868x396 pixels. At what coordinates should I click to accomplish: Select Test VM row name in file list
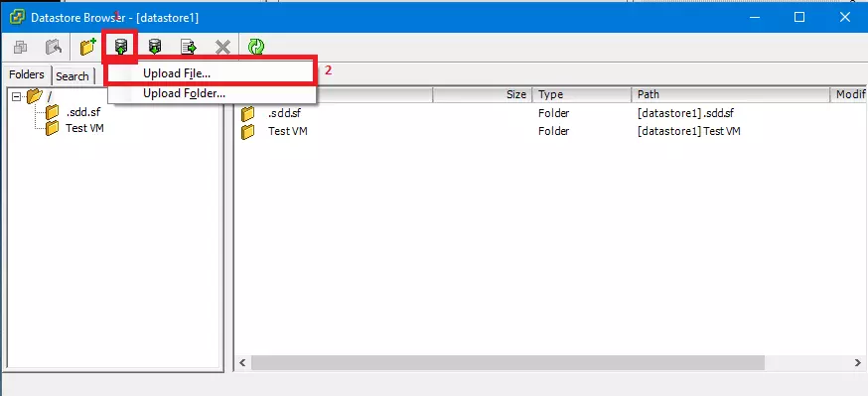point(288,131)
